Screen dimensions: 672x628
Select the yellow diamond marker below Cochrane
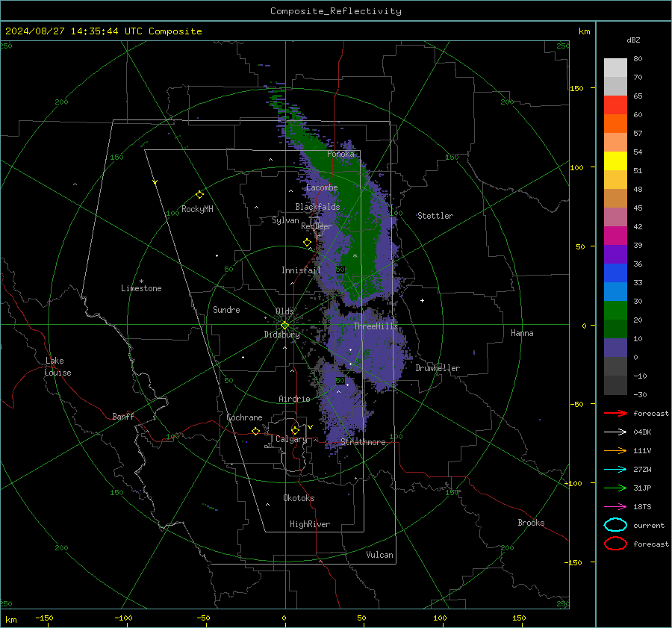click(x=256, y=431)
